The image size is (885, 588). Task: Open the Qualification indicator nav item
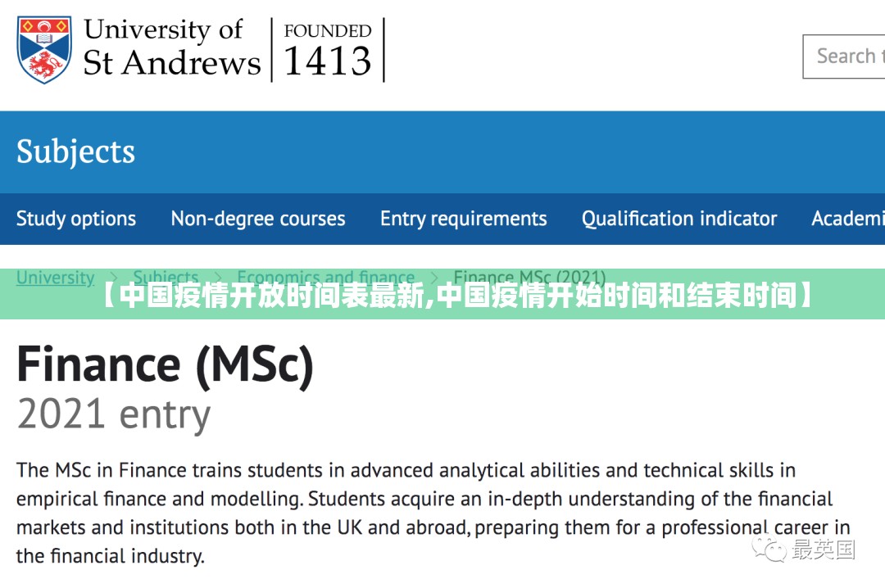click(679, 219)
